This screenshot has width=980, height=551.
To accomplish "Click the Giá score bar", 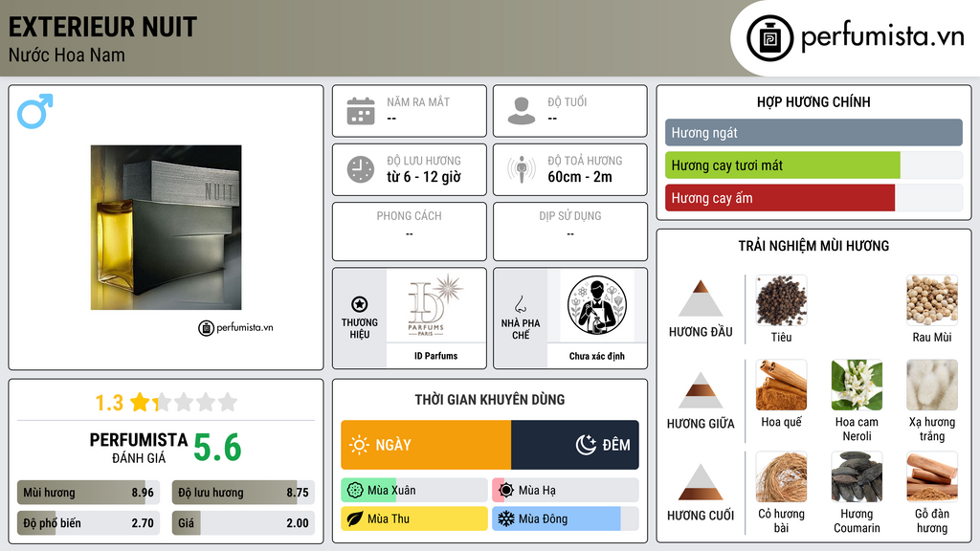I will coord(243,523).
